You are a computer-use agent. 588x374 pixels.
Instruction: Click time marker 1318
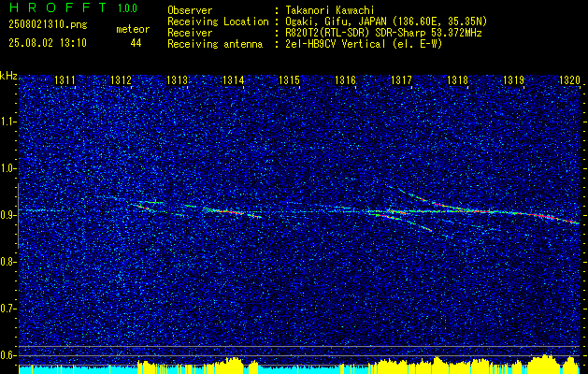point(457,79)
